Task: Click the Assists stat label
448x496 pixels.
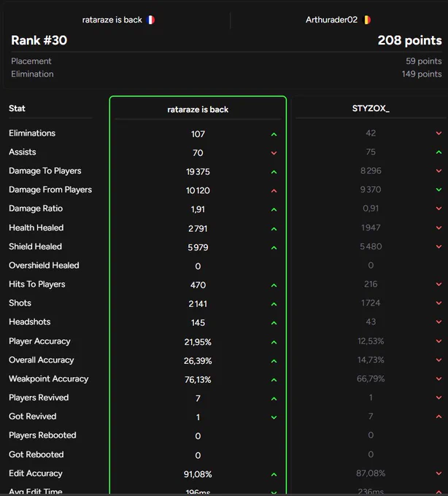Action: click(x=22, y=152)
